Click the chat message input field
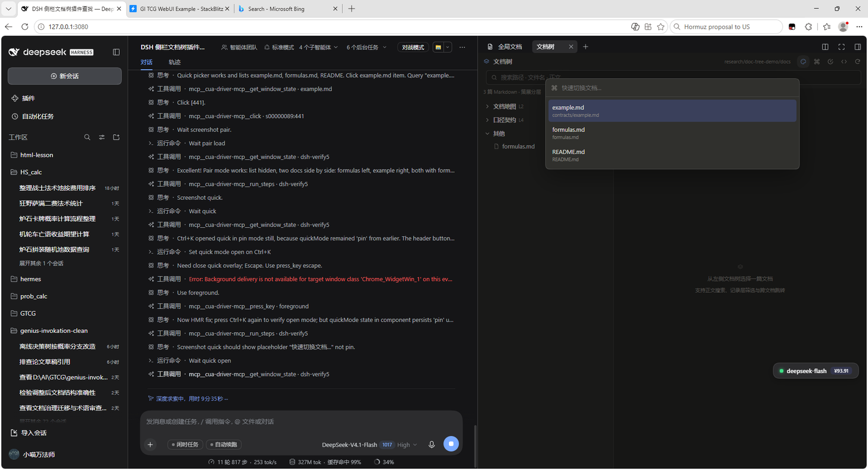Viewport: 868px width, 470px height. [301, 422]
